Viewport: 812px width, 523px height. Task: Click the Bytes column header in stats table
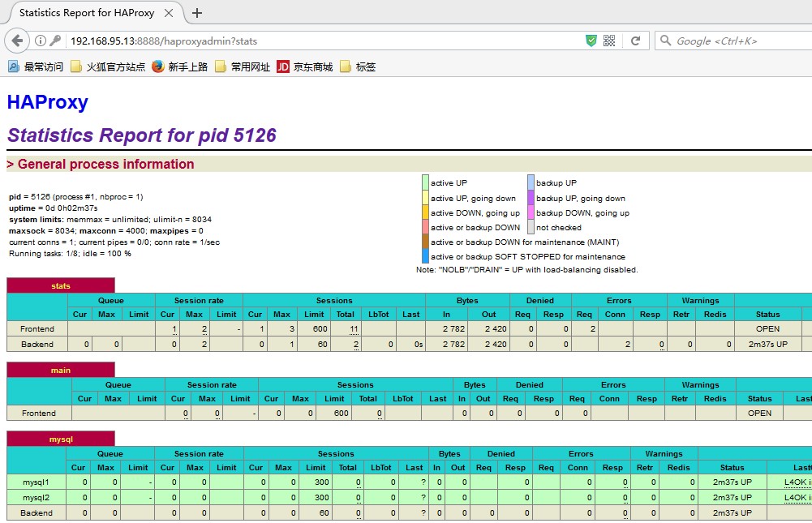pos(467,300)
